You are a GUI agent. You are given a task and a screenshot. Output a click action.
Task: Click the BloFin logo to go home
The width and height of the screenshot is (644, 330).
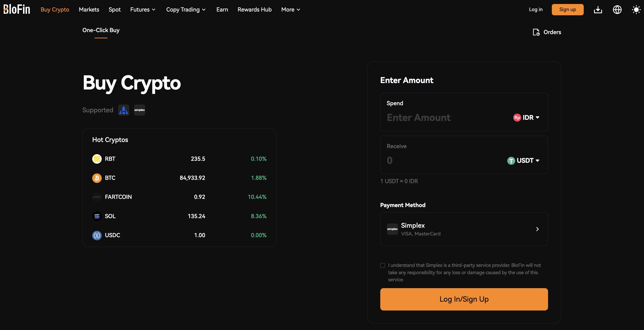point(16,9)
